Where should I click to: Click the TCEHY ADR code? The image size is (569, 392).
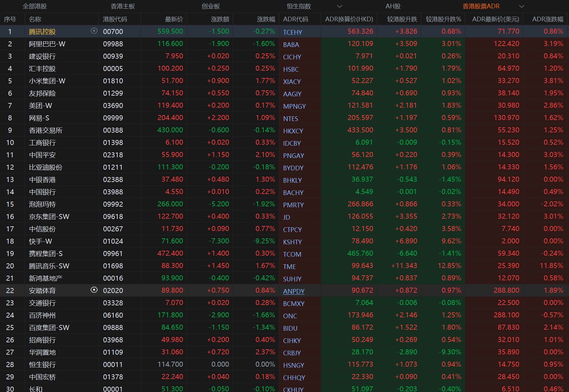[x=293, y=32]
